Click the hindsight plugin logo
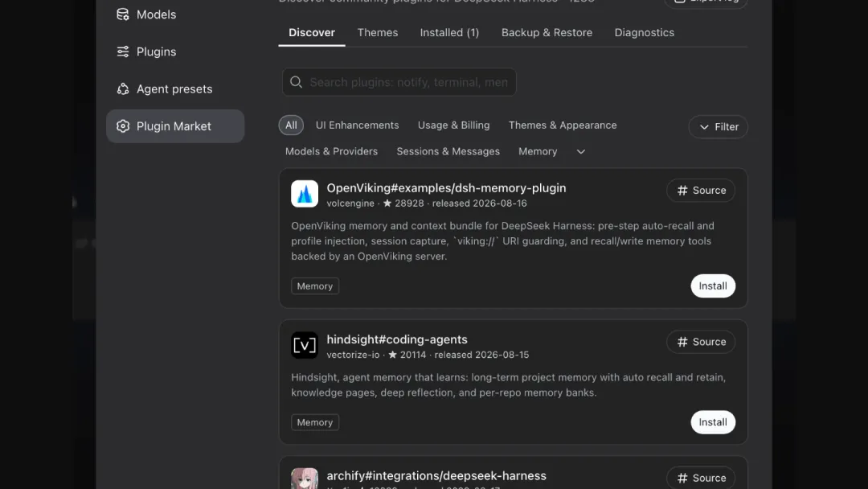Screen dimensions: 868x489 click(x=305, y=345)
